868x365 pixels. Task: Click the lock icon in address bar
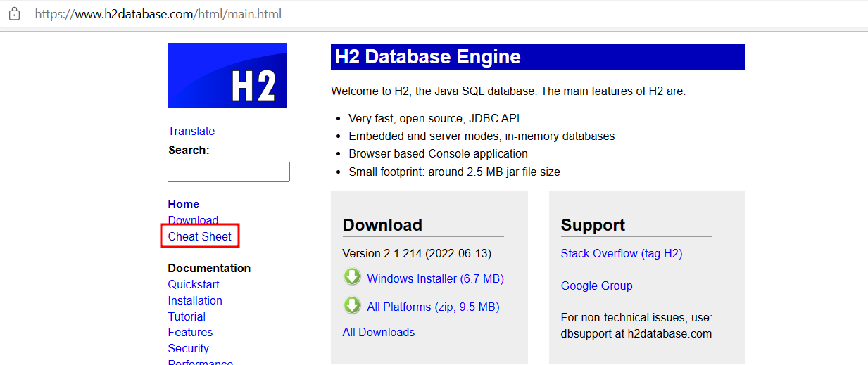14,13
